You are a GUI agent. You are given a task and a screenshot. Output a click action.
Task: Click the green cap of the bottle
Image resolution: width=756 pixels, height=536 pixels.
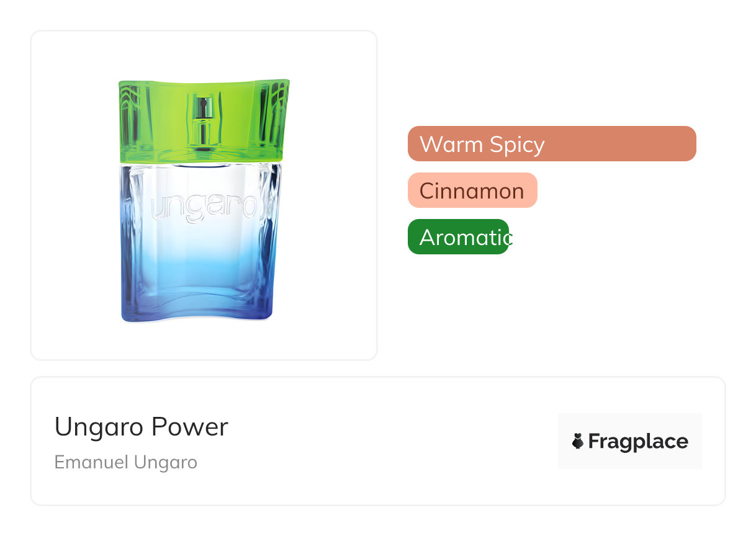(x=204, y=121)
